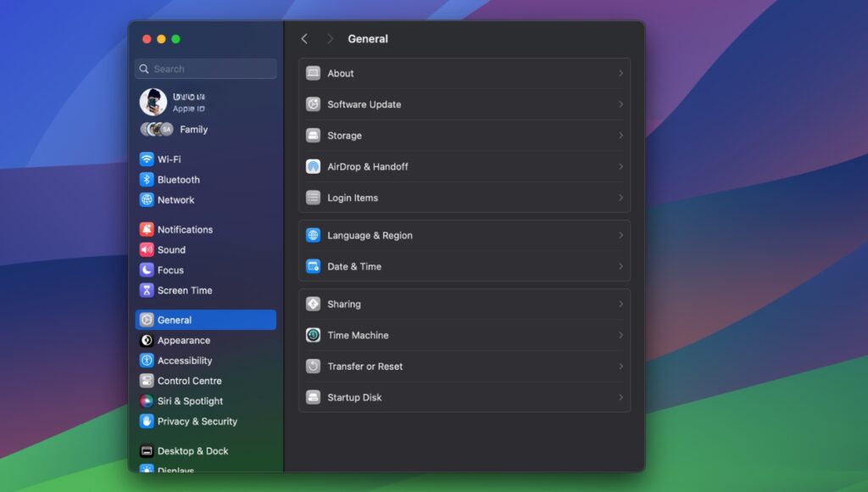Open the Screen Time hourglass icon
Viewport: 868px width, 492px height.
click(147, 290)
